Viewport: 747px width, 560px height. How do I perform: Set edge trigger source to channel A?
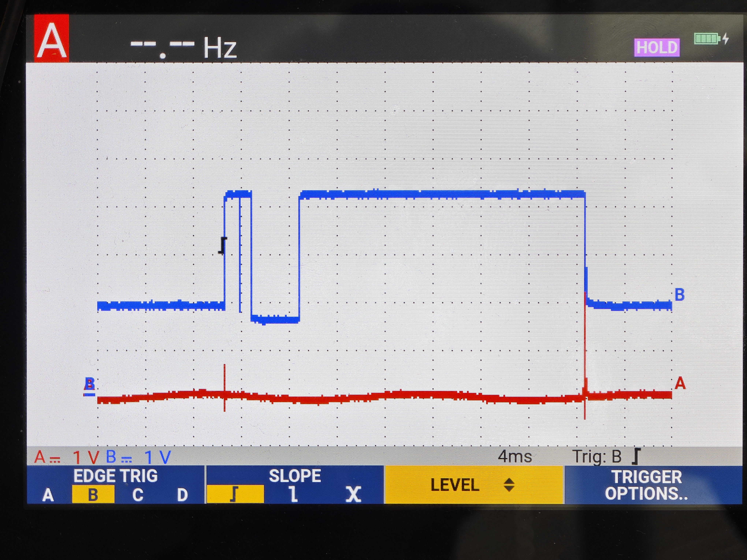(x=48, y=495)
